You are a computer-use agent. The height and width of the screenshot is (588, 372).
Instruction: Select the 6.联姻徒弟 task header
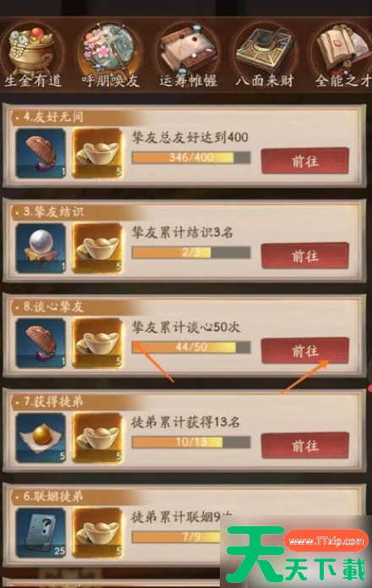(x=53, y=497)
